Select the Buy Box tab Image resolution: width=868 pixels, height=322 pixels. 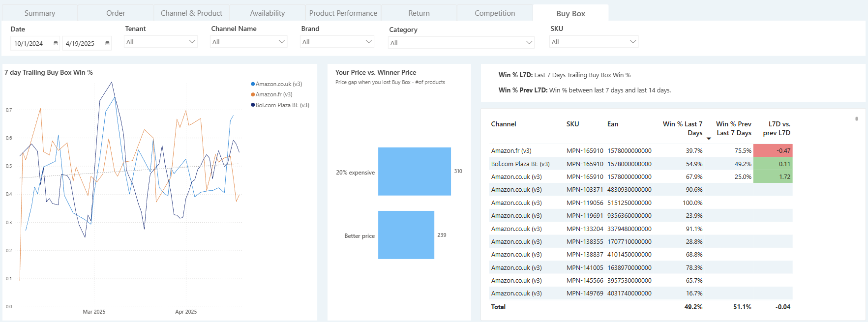click(570, 13)
